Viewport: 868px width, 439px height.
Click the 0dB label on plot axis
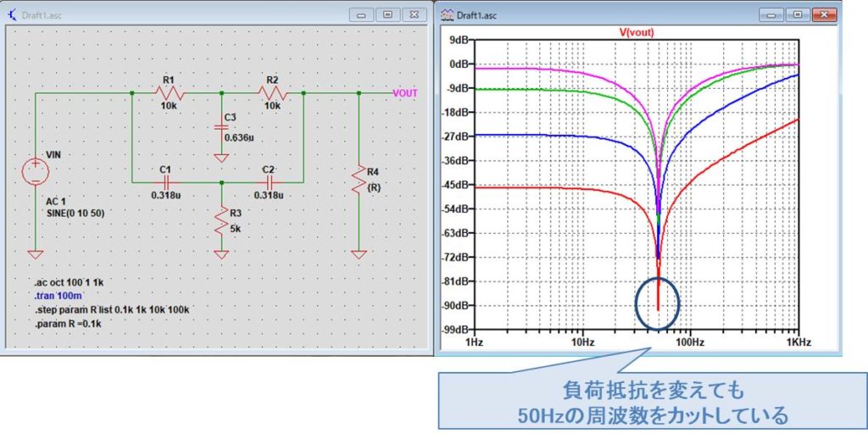click(459, 64)
